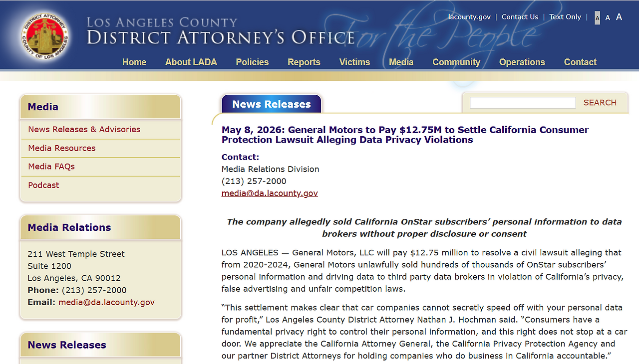This screenshot has width=639, height=364.
Task: Click the SEARCH button
Action: click(x=600, y=103)
